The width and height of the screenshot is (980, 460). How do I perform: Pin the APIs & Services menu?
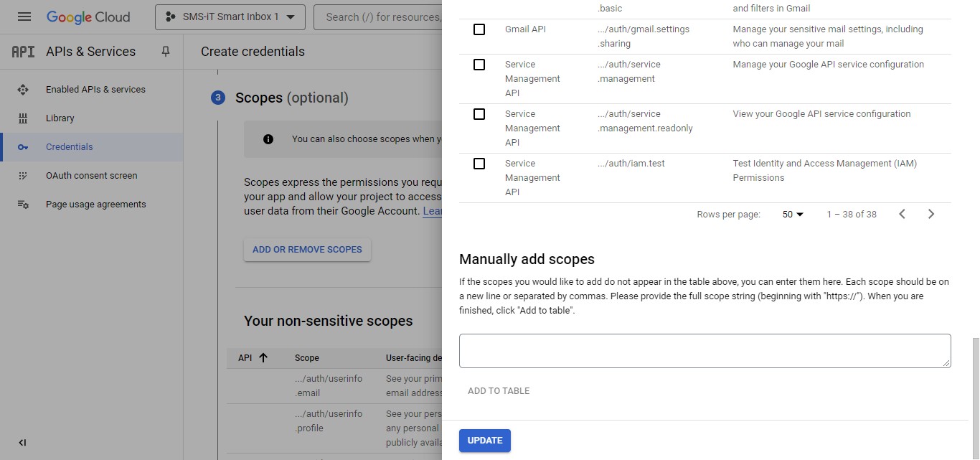166,52
